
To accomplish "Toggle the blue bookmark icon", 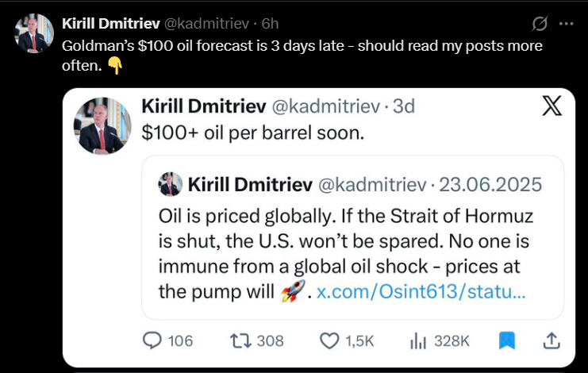I will click(x=507, y=340).
